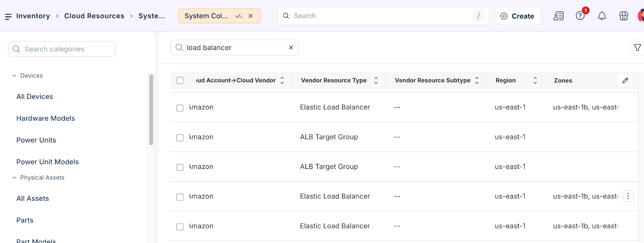Open Hardware Models category
Screen dimensions: 644x243
45,118
